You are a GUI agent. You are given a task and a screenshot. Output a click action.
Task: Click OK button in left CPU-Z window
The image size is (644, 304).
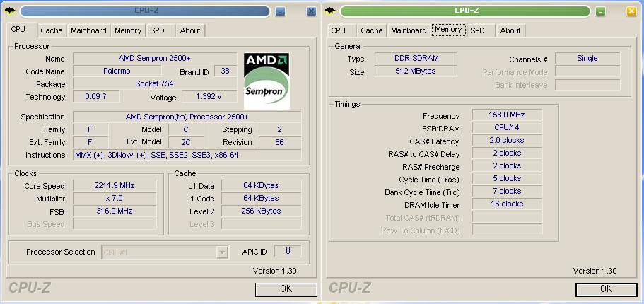(286, 288)
